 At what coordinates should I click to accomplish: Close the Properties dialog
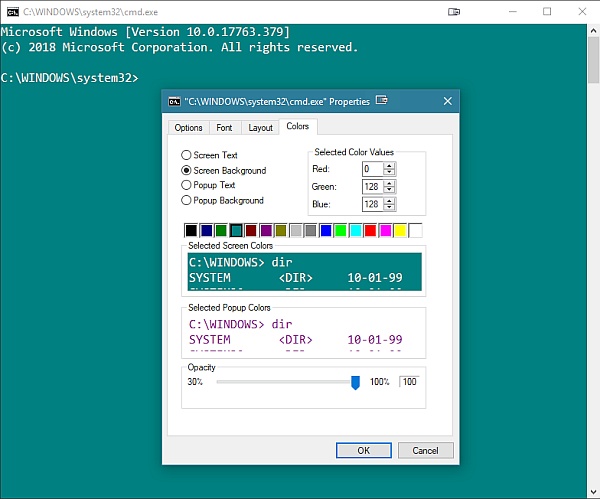(448, 101)
